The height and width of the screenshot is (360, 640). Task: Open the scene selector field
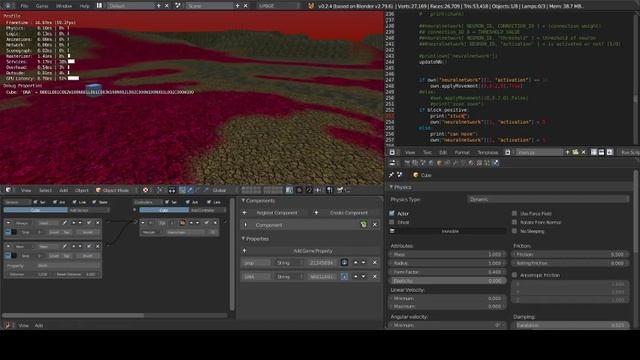click(209, 6)
